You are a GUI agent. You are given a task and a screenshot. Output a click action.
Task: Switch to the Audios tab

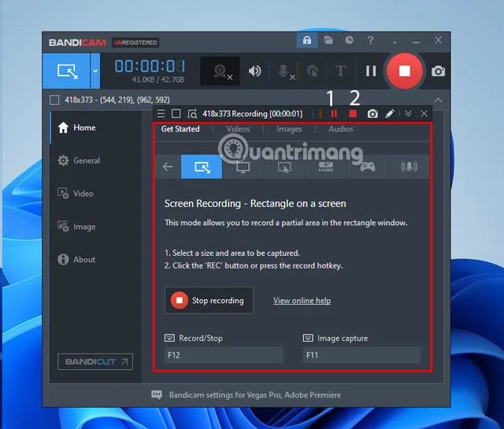click(341, 129)
